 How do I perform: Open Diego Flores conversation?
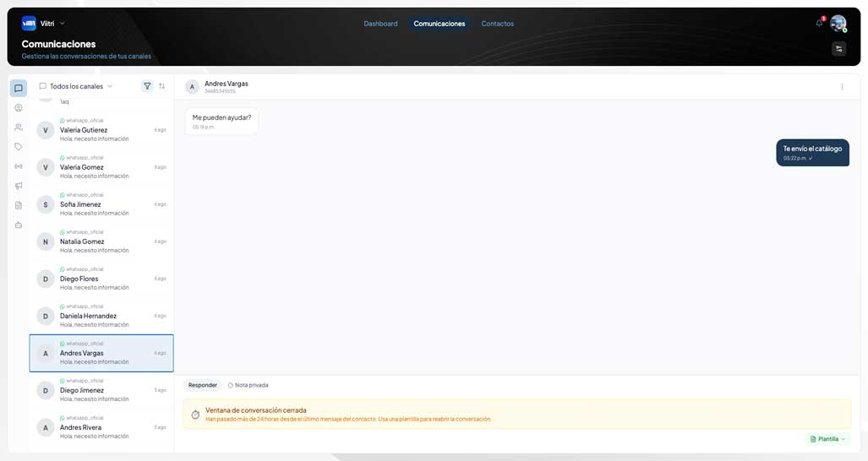coord(101,279)
